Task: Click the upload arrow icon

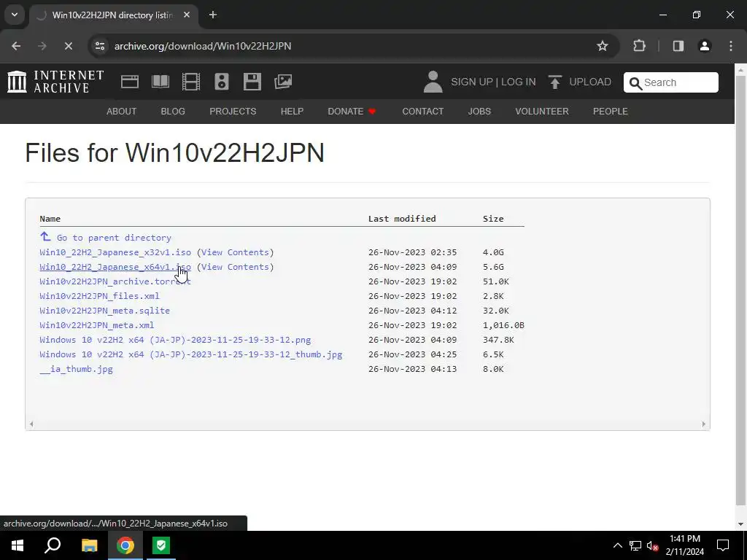Action: click(x=554, y=82)
